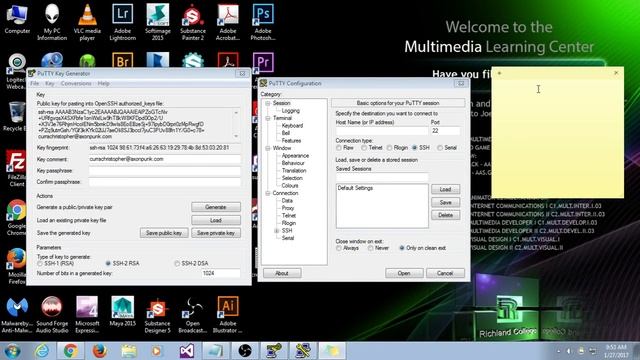The width and height of the screenshot is (640, 360).
Task: Launch Substance Painter 2 desktop shortcut
Action: [193, 22]
